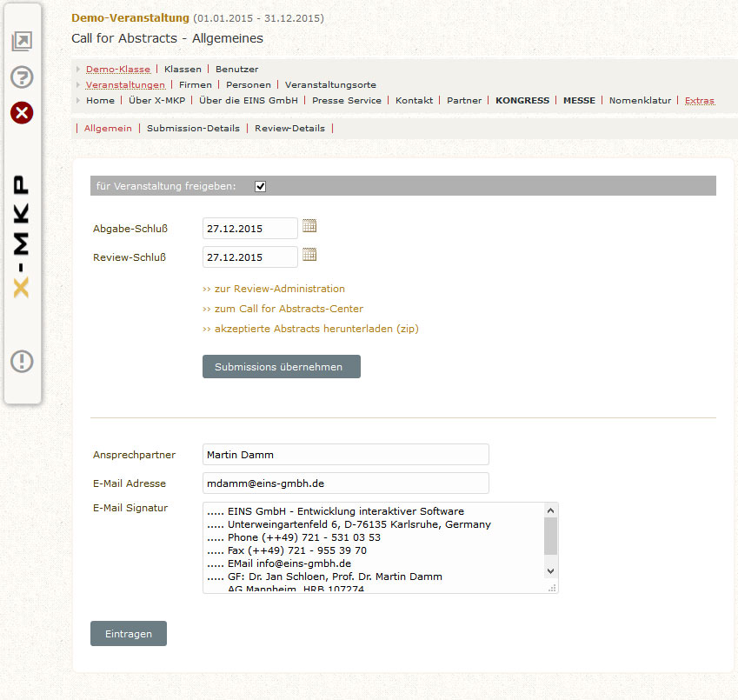Image resolution: width=738 pixels, height=700 pixels.
Task: Expand the Home menu row arrow
Action: pyautogui.click(x=78, y=100)
